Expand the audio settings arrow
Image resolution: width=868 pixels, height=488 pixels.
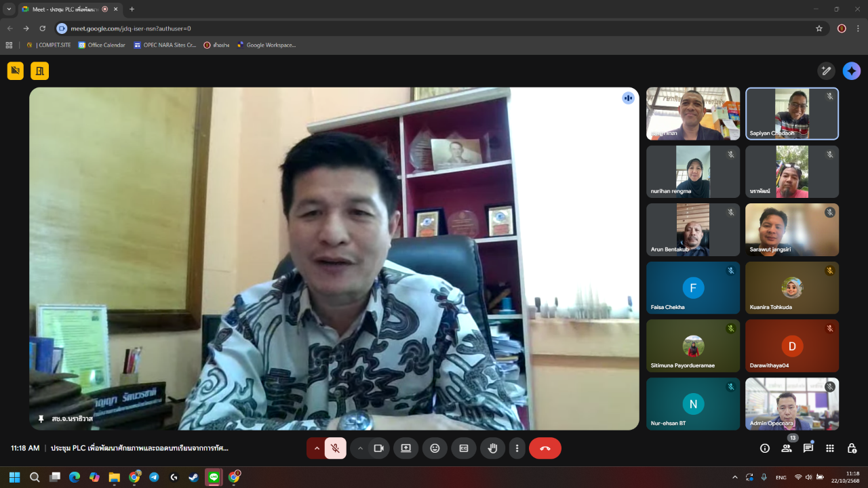point(317,448)
